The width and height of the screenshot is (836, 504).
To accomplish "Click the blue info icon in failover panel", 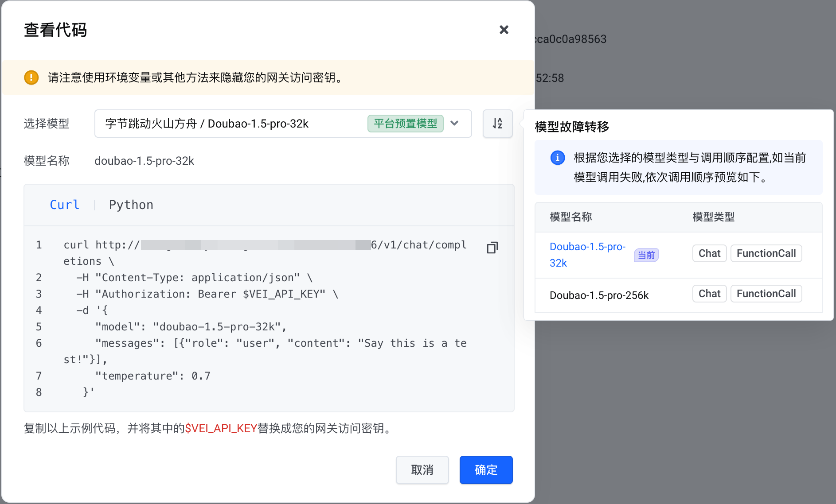I will (x=558, y=158).
